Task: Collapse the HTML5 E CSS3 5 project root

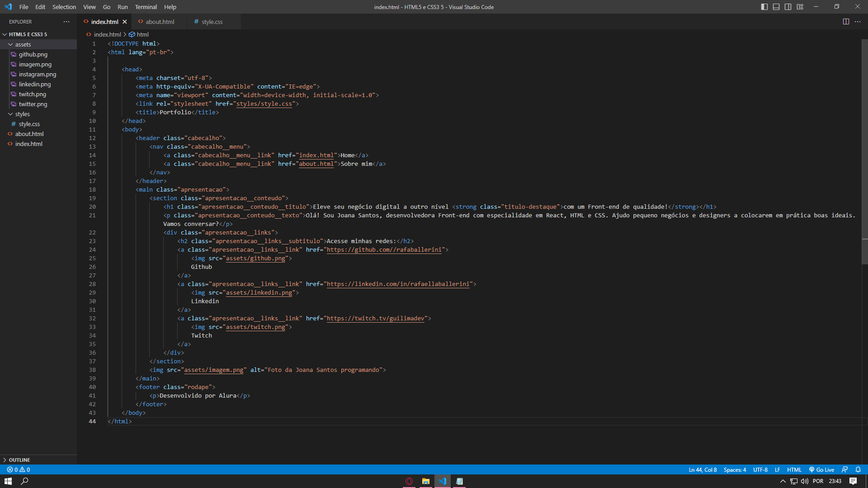Action: click(x=5, y=34)
